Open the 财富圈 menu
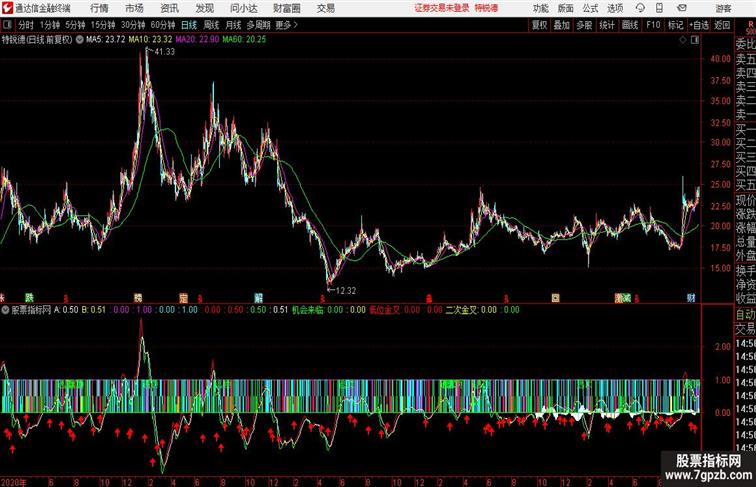756x487 pixels. pos(287,8)
